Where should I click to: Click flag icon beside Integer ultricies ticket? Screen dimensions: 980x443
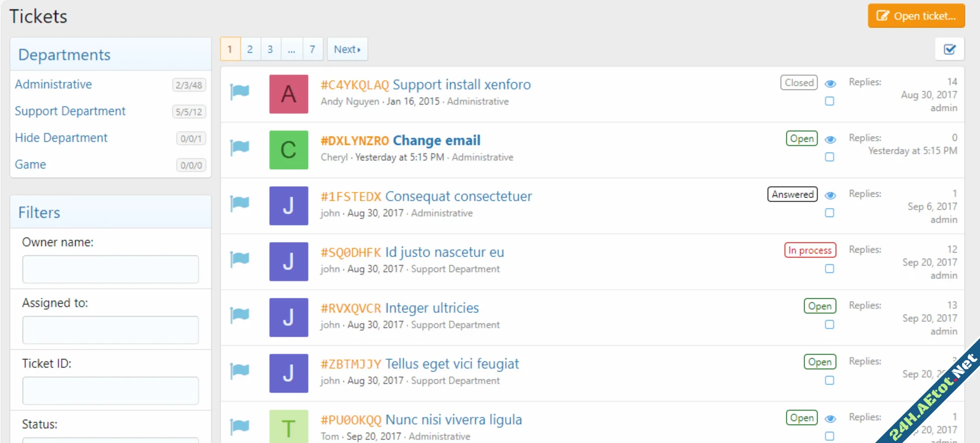point(240,315)
